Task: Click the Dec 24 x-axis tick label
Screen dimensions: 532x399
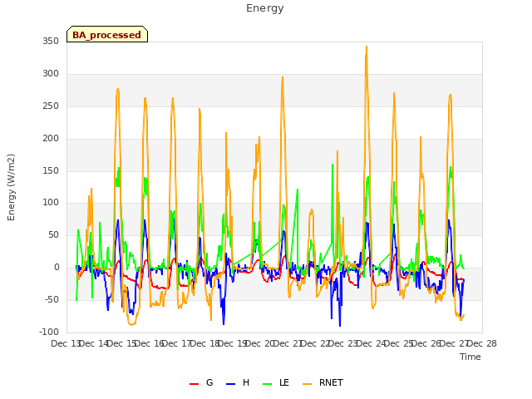Action: pos(371,343)
